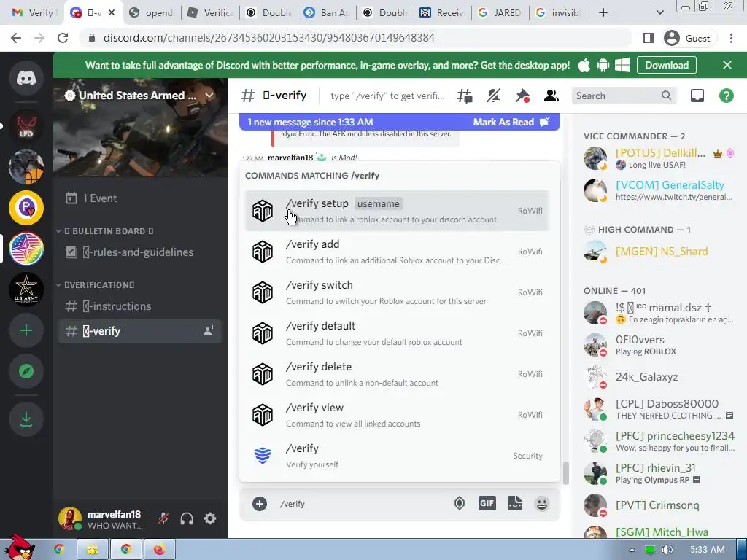This screenshot has height=560, width=747.
Task: Click Download desktop app button
Action: (667, 65)
